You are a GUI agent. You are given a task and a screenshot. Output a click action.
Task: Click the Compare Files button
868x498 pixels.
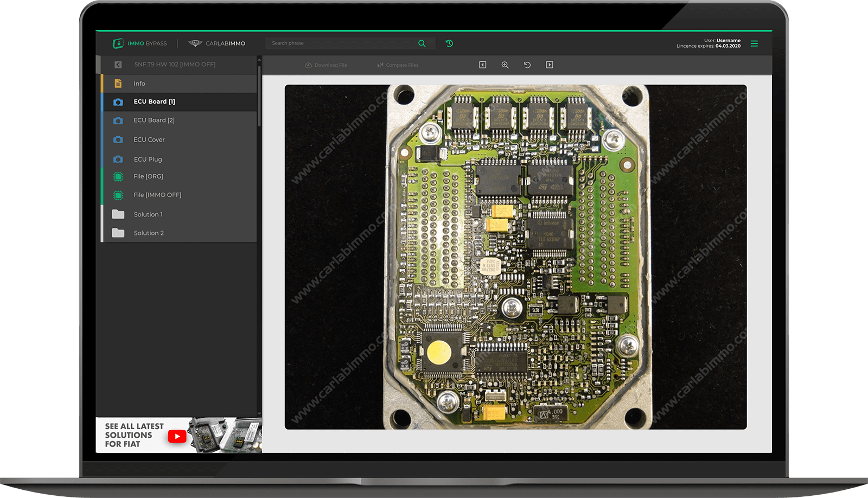point(398,65)
